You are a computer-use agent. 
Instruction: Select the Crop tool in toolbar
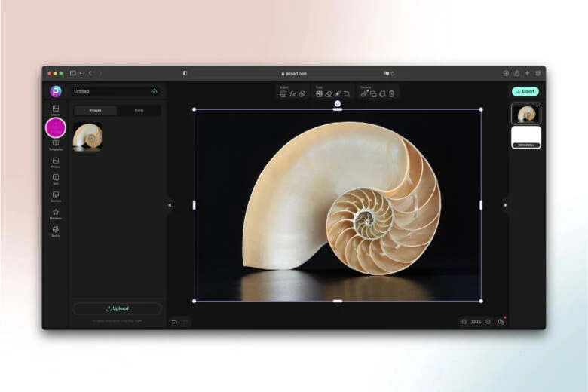(347, 94)
